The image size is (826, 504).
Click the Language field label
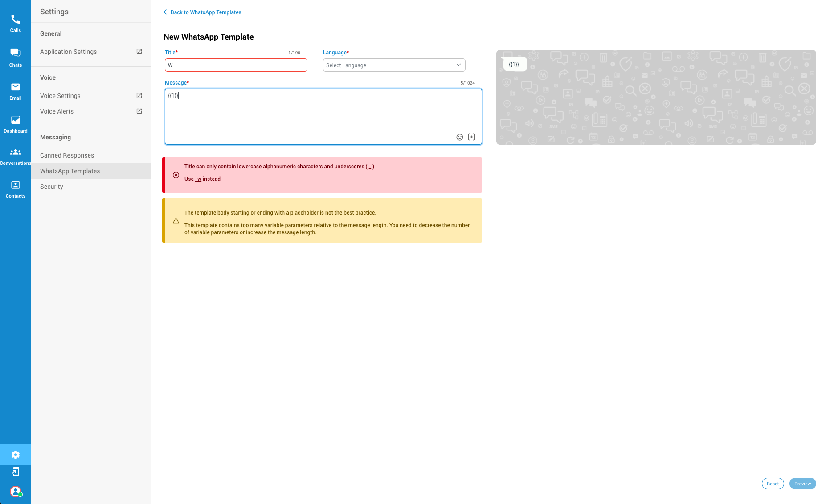tap(336, 53)
